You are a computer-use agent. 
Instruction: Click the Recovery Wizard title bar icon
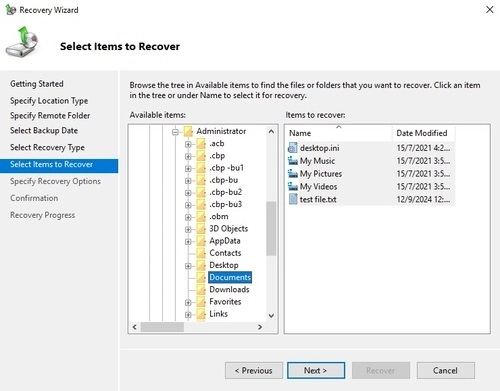[10, 10]
